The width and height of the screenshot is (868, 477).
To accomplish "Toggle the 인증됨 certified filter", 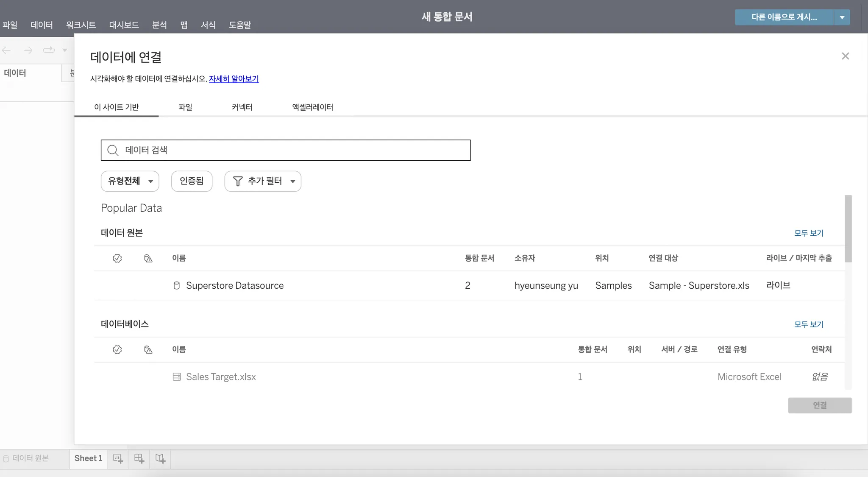I will (192, 181).
